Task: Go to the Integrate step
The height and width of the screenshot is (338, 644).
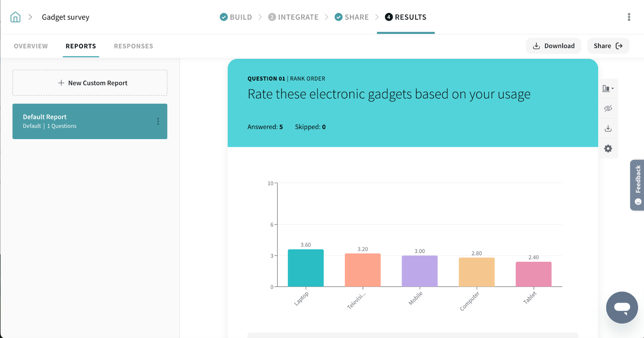Action: [293, 17]
